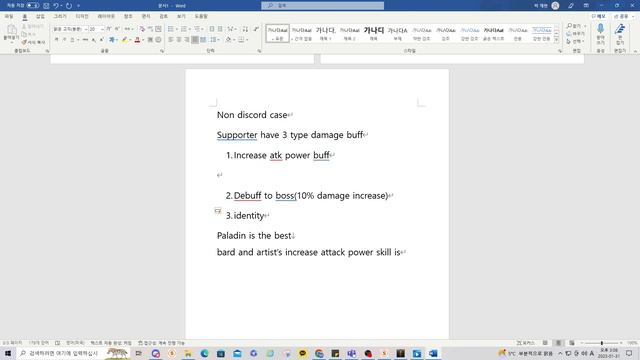Click the Comments button near Share
The width and height of the screenshot is (640, 360).
(x=599, y=16)
